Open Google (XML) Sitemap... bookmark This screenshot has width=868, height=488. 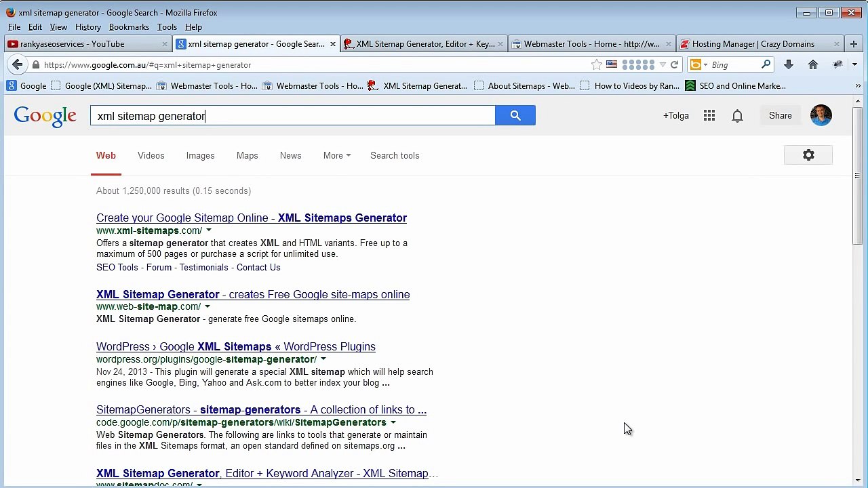(101, 86)
